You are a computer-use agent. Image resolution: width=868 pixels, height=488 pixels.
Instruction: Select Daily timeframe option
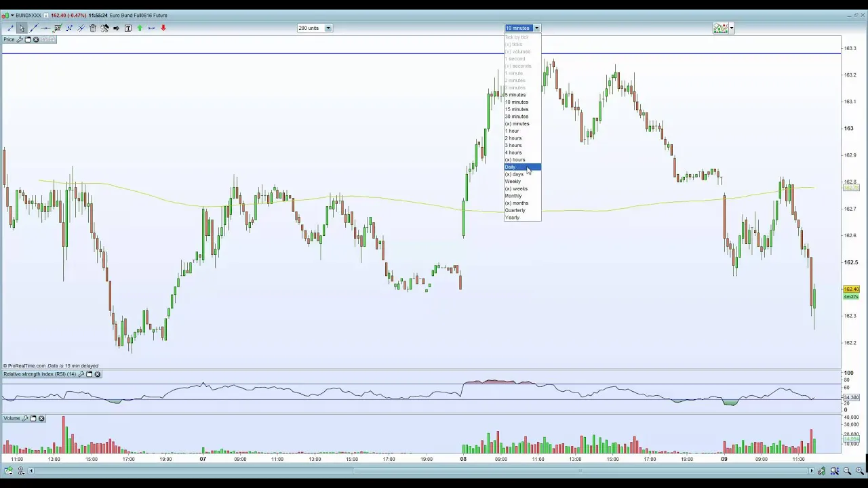[x=522, y=167]
